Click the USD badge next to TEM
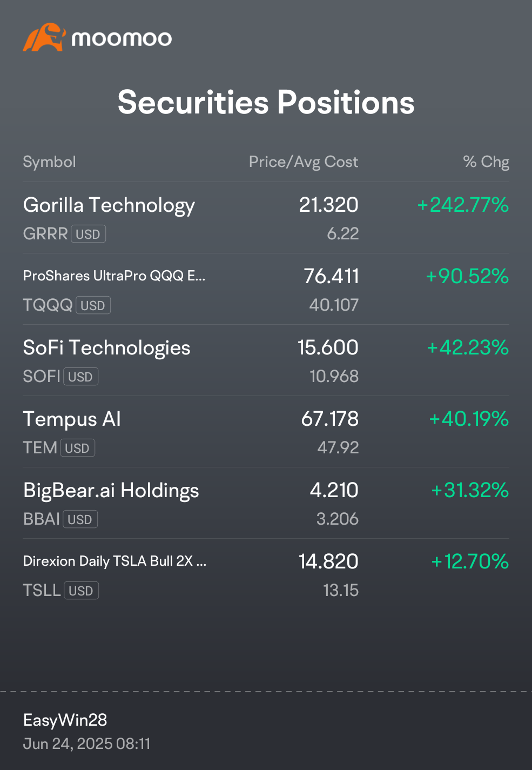532x770 pixels. 77,448
